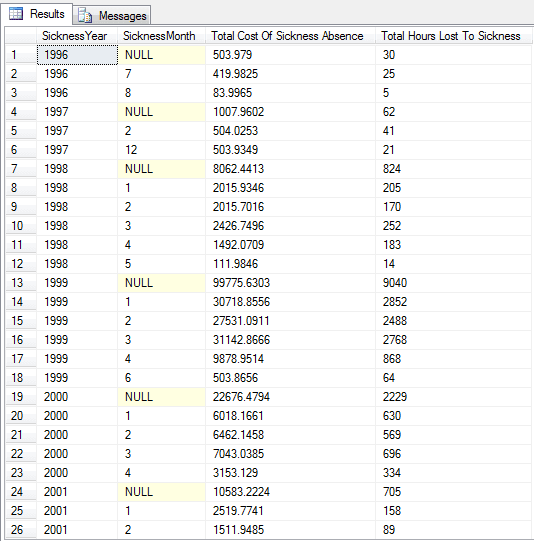Select the hours cell showing 2852
Viewport: 534px width, 541px height.
(x=453, y=302)
